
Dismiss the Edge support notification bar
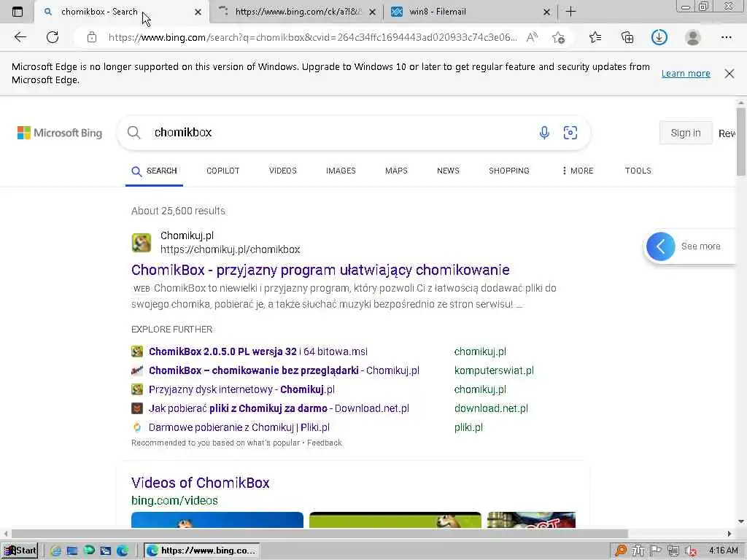click(729, 74)
